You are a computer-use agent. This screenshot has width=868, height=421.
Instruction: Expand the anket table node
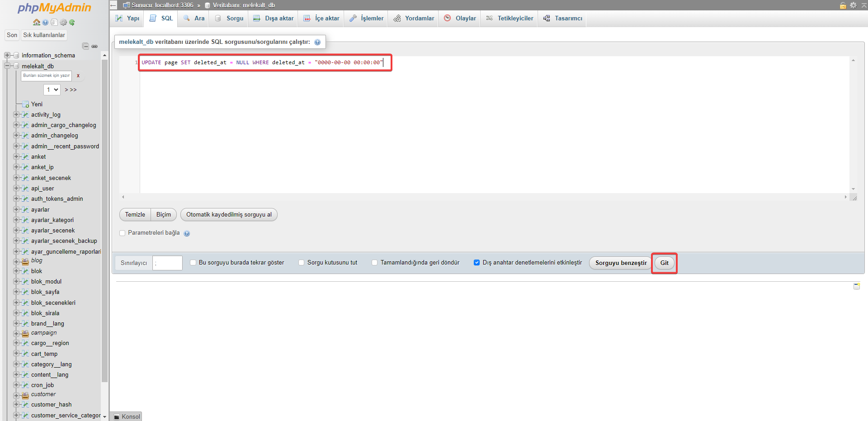[x=16, y=157]
